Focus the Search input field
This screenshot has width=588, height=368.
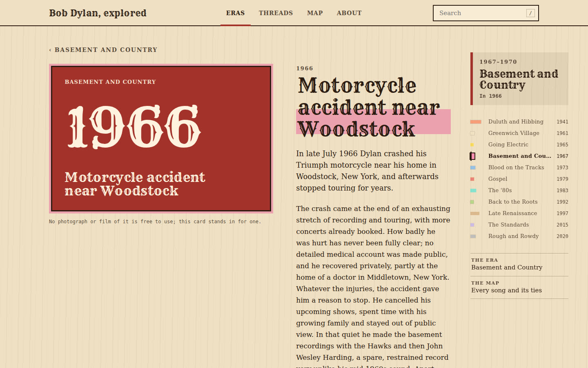pyautogui.click(x=486, y=13)
